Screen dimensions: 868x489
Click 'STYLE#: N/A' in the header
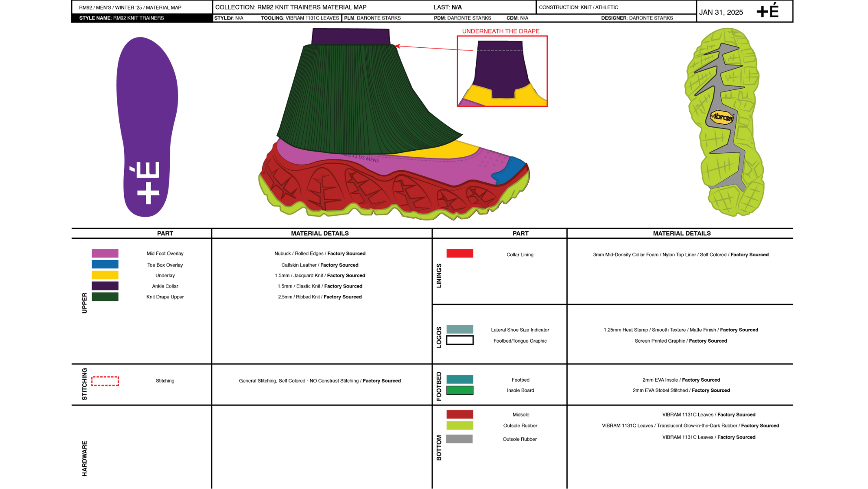229,18
